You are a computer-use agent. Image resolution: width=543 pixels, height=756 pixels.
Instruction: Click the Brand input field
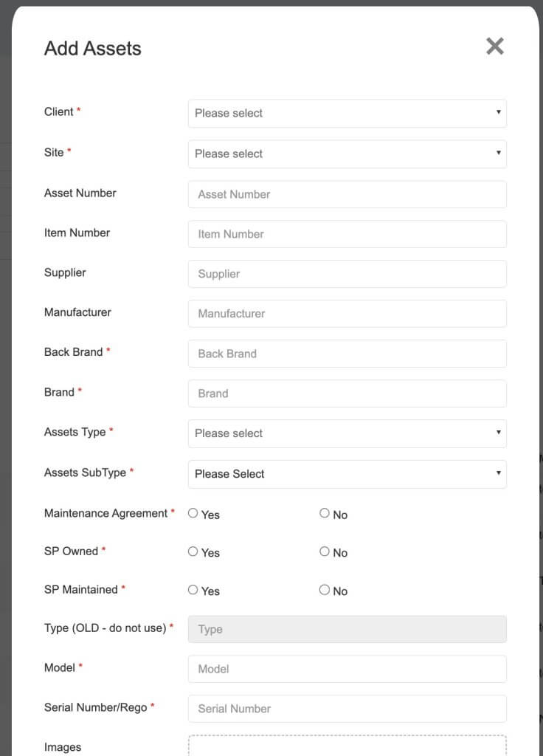pyautogui.click(x=347, y=394)
